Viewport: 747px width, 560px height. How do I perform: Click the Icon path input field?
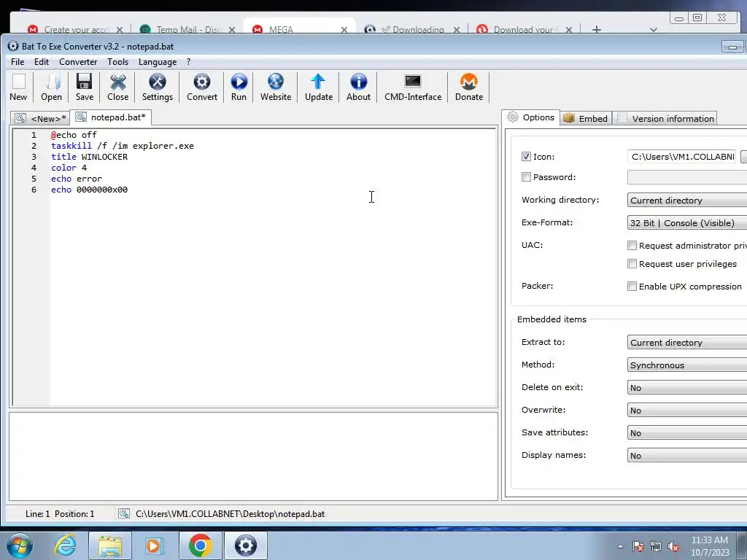(x=682, y=157)
